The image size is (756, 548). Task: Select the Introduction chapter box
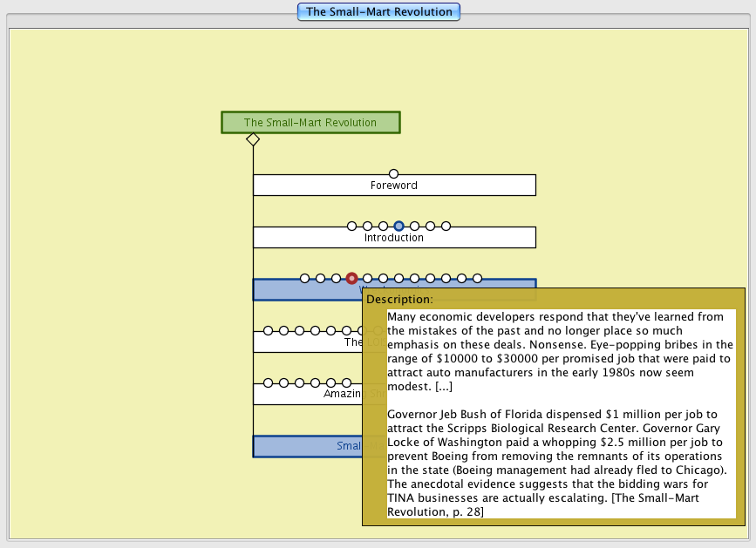pyautogui.click(x=394, y=238)
